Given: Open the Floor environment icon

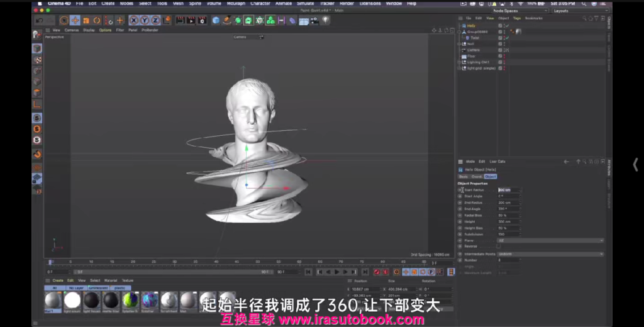Looking at the screenshot, I should (304, 21).
